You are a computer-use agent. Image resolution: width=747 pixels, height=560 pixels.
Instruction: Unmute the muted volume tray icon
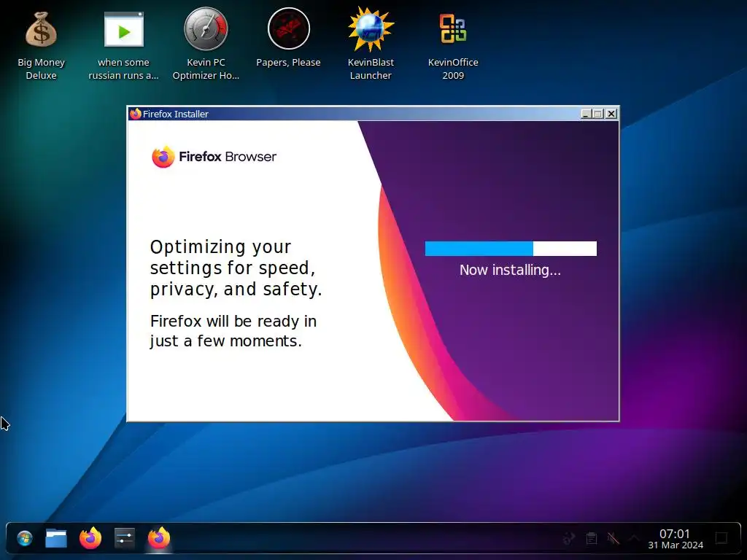pos(613,539)
